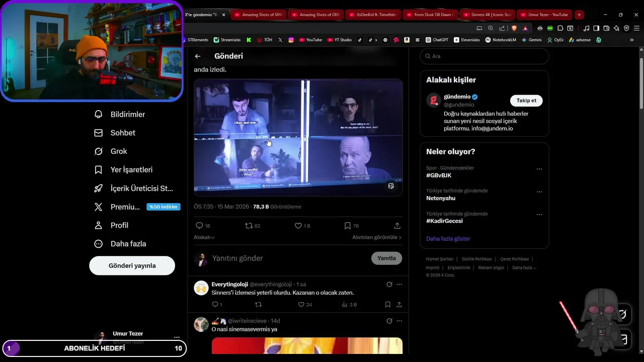The image size is (644, 362).
Task: Open more options for #KadirGecesi trend
Action: (x=539, y=215)
